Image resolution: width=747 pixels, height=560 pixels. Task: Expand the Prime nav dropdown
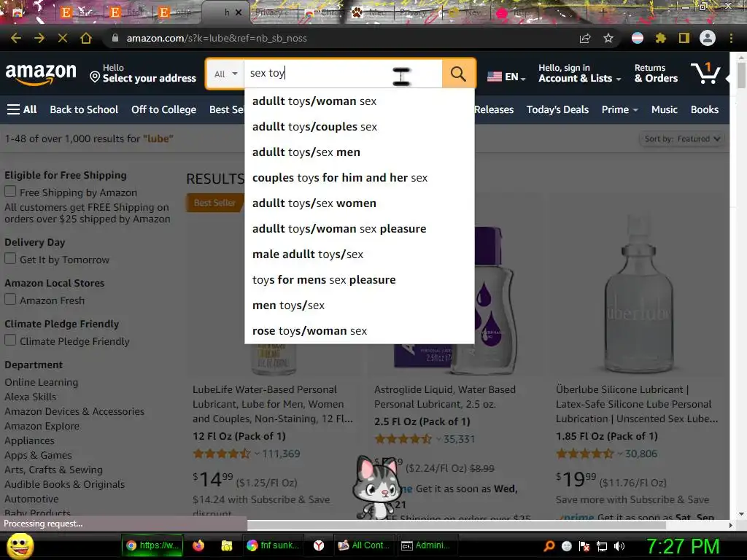[x=620, y=109]
